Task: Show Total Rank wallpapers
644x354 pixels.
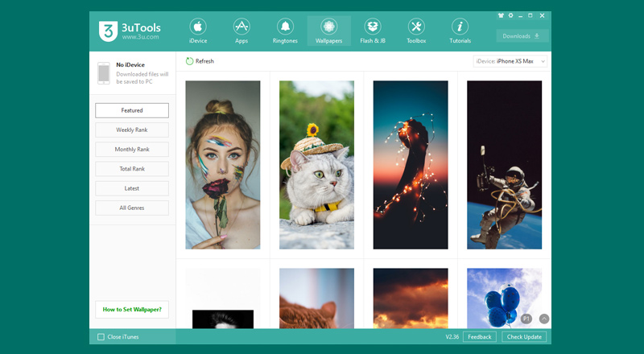Action: point(132,169)
